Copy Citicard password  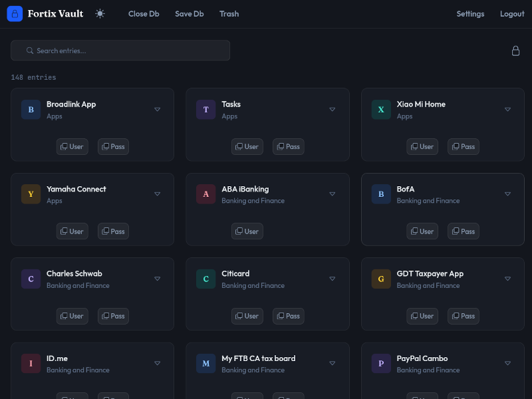tap(289, 316)
